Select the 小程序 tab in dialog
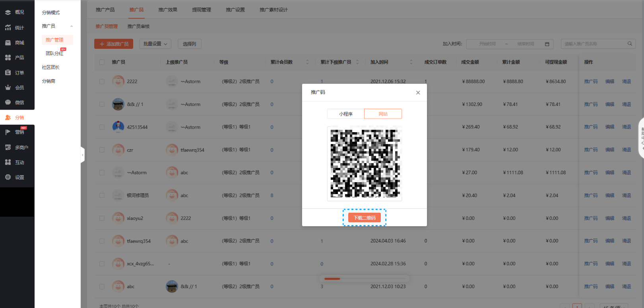 click(346, 114)
